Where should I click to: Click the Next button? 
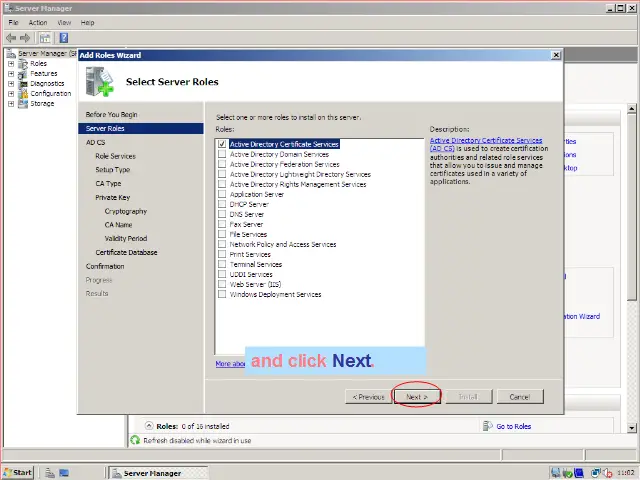pos(417,397)
